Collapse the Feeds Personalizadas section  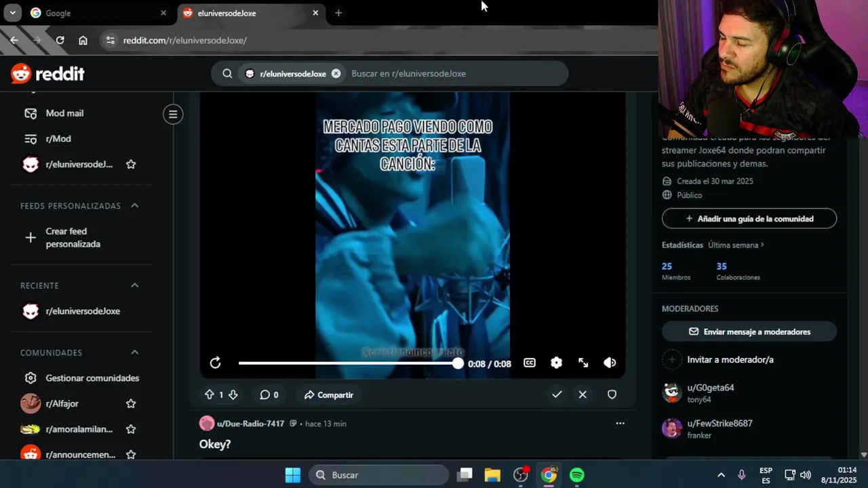coord(134,205)
